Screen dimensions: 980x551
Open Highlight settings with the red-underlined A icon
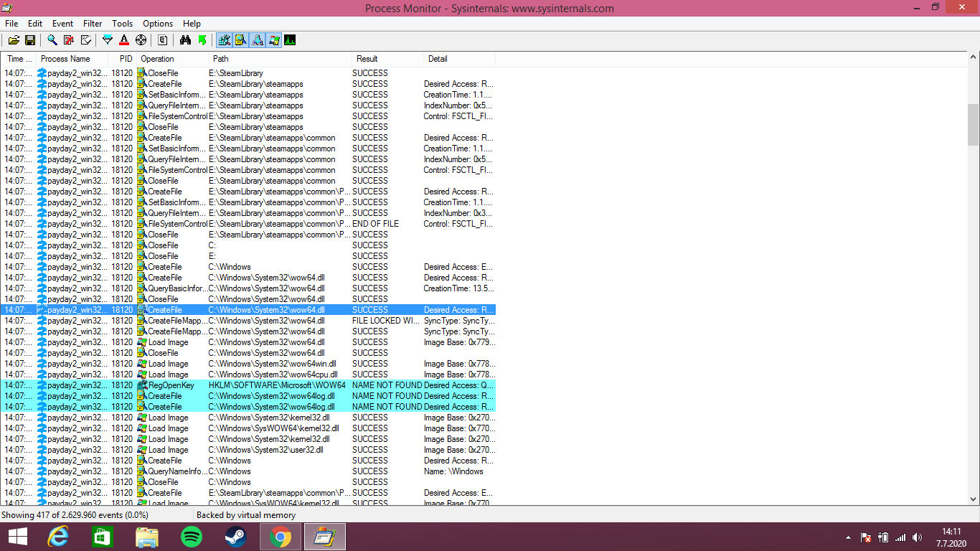[x=124, y=40]
